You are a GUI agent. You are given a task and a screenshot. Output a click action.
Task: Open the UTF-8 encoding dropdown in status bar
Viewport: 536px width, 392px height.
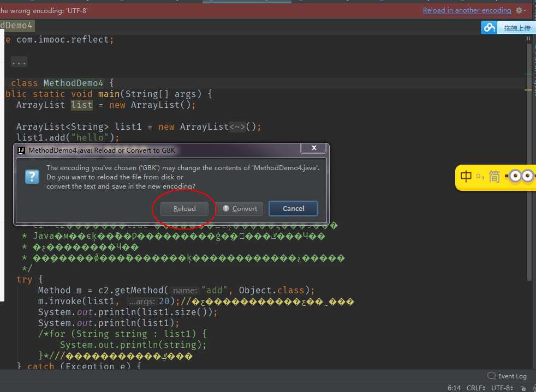click(502, 388)
